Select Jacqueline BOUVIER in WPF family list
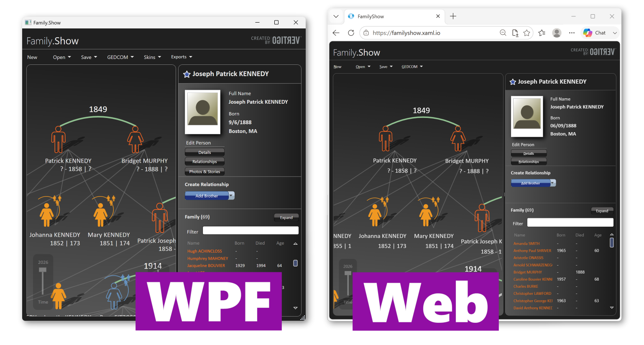The width and height of the screenshot is (644, 345). (x=206, y=266)
